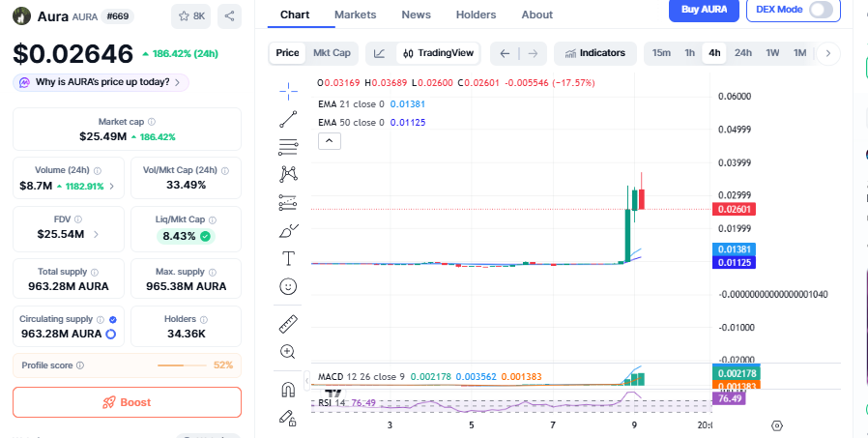Open the News tab
Screen dimensions: 868x438
(417, 15)
